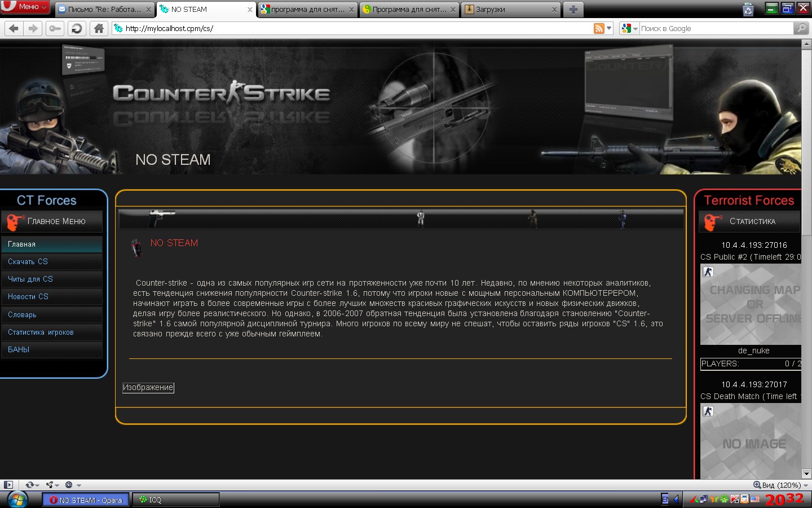
Task: Click the NO IMAGE server map thumbnail
Action: [751, 441]
